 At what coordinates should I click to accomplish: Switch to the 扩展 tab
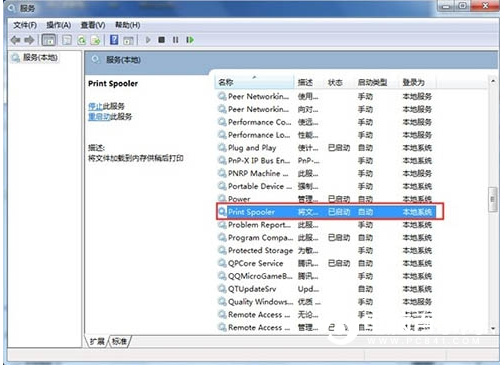97,341
